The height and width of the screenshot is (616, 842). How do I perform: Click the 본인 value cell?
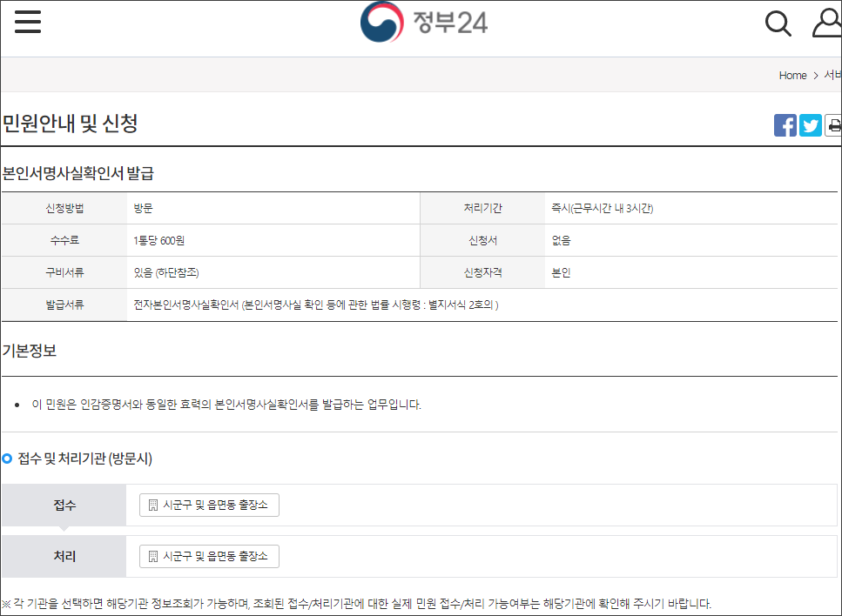click(691, 272)
